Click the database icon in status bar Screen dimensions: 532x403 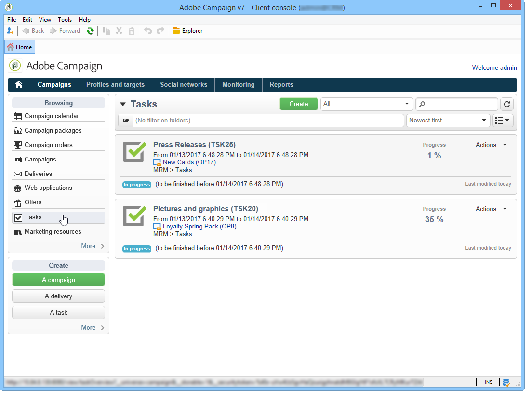(x=506, y=383)
